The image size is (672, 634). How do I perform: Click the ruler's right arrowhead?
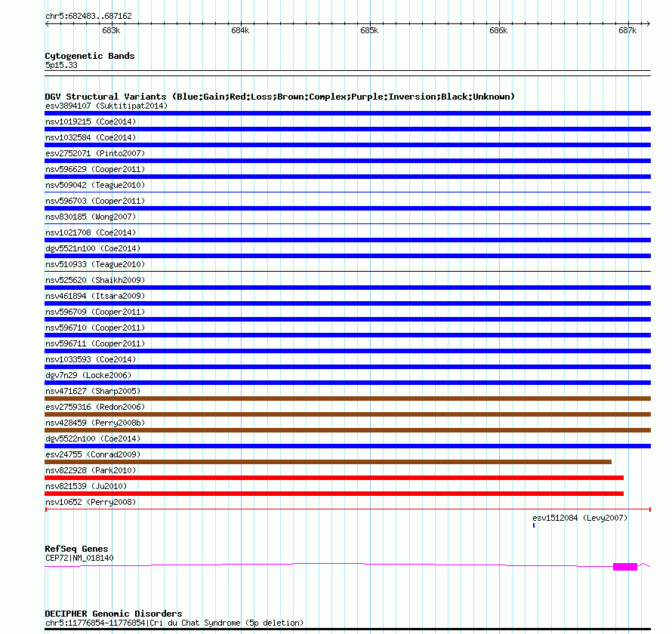pos(649,23)
